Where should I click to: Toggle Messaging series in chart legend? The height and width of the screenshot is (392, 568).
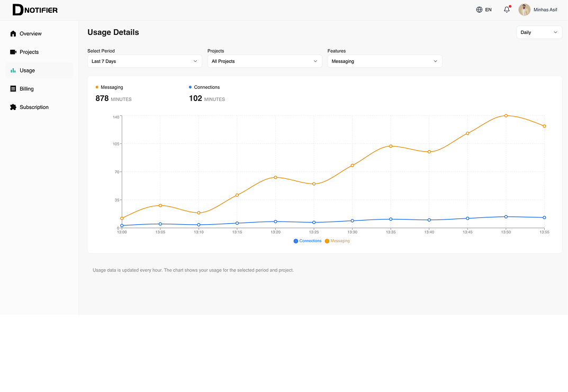point(337,241)
